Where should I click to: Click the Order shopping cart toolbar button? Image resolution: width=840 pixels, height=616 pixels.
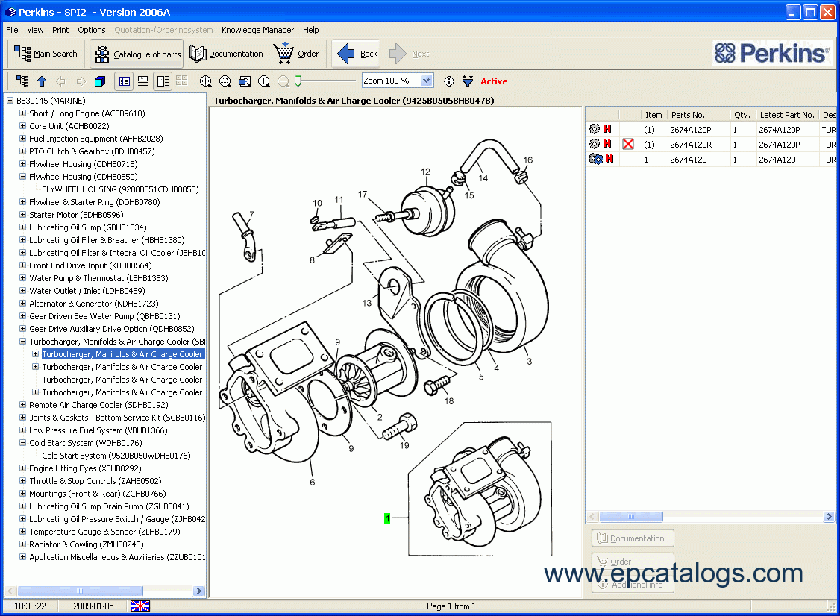[x=296, y=54]
